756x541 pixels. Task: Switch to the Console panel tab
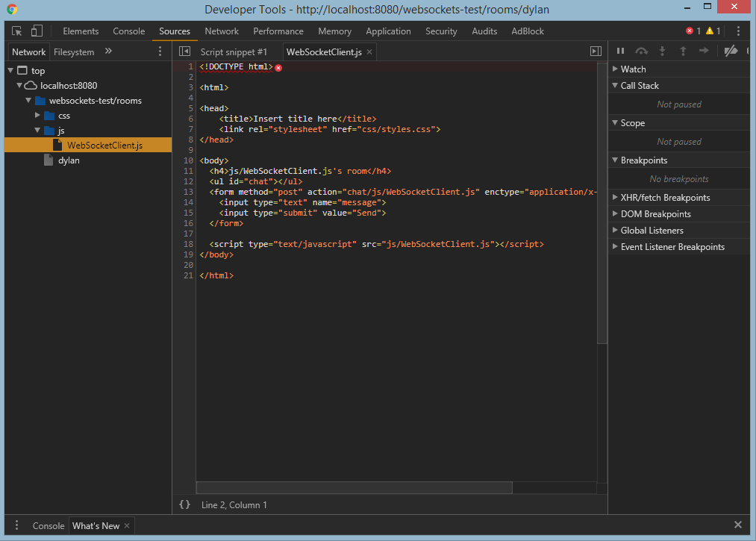pos(128,31)
